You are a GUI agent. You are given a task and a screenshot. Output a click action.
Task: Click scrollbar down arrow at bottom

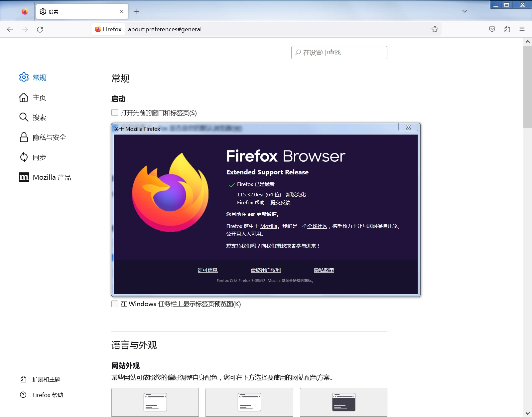pyautogui.click(x=527, y=413)
